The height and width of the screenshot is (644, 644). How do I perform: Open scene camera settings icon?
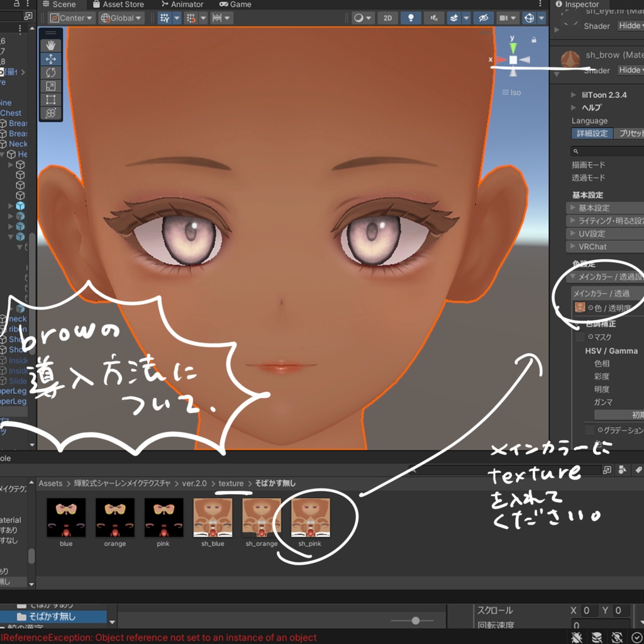click(x=504, y=18)
